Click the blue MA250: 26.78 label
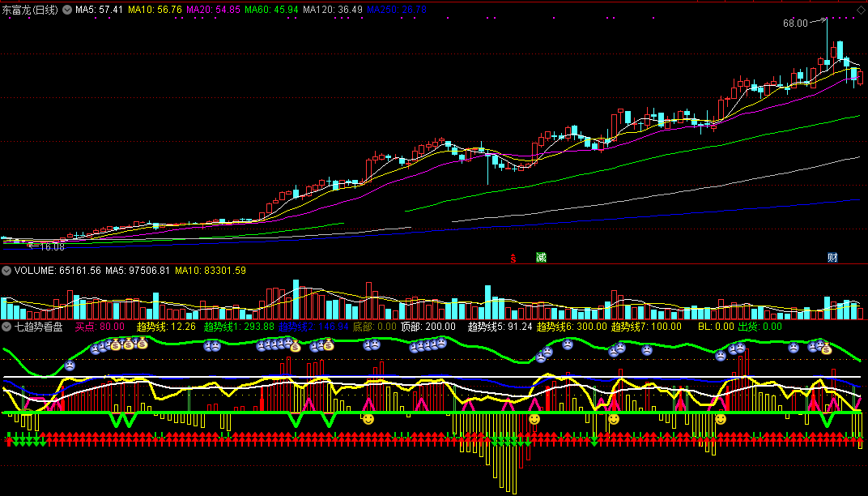This screenshot has height=496, width=868. (397, 10)
